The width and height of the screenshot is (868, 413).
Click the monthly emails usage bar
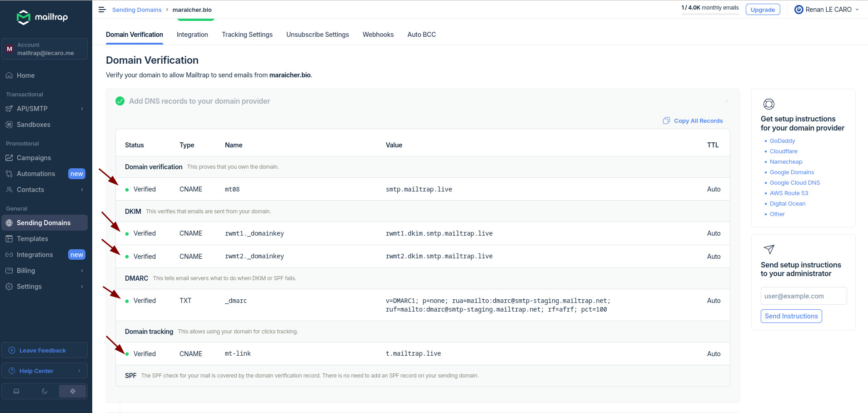[x=709, y=14]
